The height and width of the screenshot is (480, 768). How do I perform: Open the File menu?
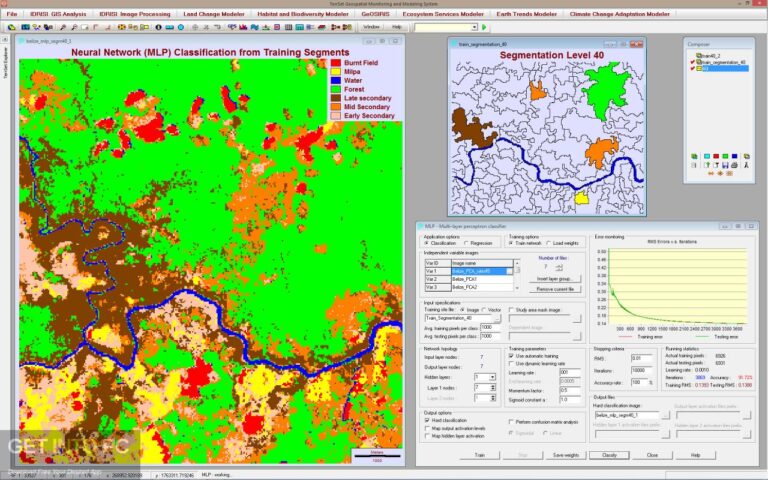pos(12,14)
